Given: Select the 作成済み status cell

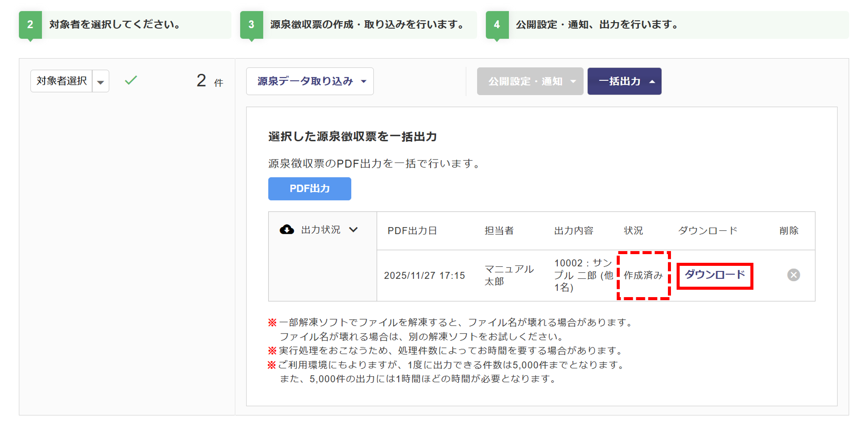Looking at the screenshot, I should (x=643, y=275).
